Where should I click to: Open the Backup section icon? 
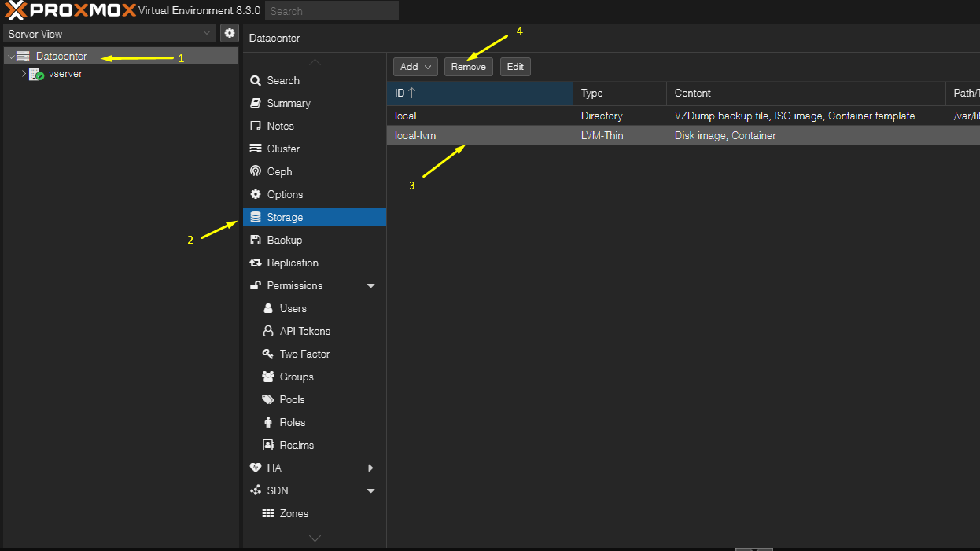[257, 240]
